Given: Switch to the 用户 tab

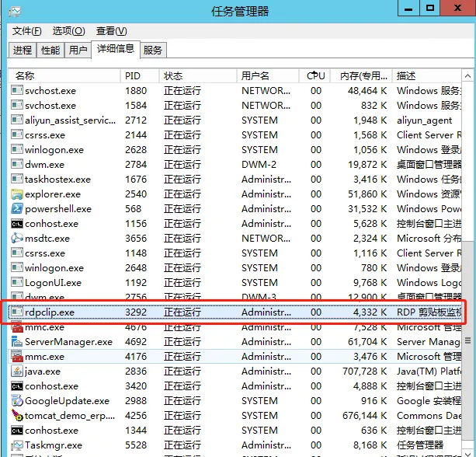Looking at the screenshot, I should [x=78, y=51].
